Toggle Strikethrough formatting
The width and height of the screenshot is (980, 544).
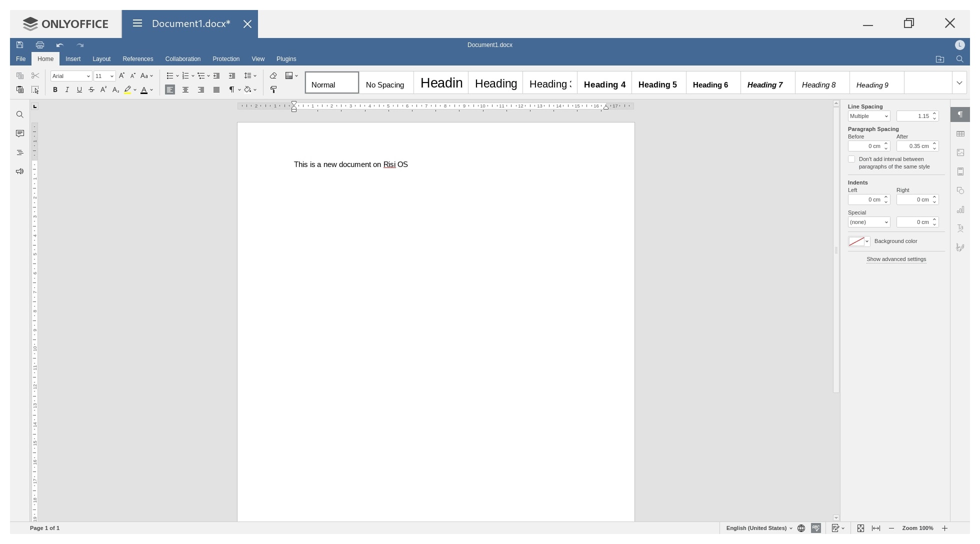(91, 89)
